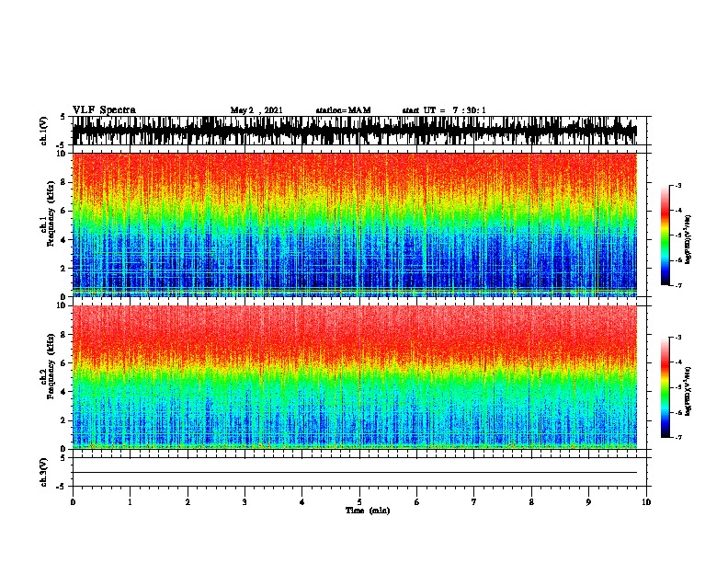The height and width of the screenshot is (563, 728).
Task: Click time axis tick label "0"
Action: coord(73,501)
